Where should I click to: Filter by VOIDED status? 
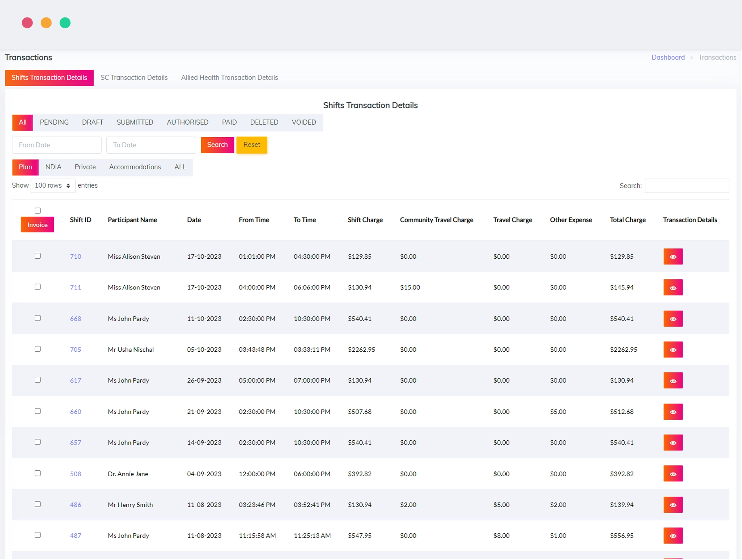(304, 122)
